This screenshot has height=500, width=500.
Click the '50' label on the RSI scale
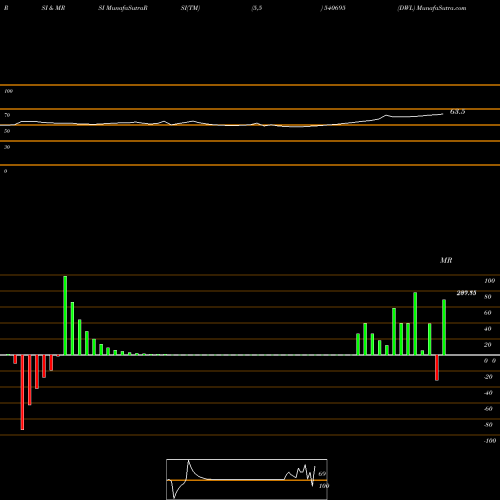(7, 131)
